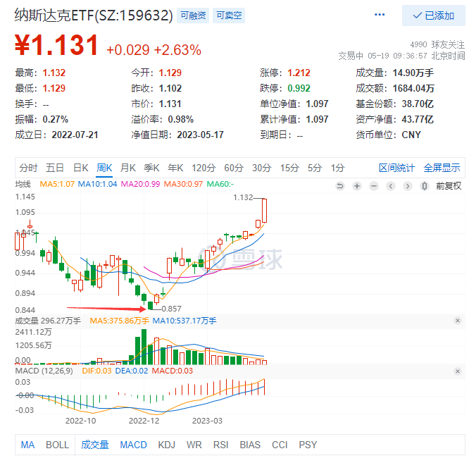476x463 pixels.
Task: Click the DIF:0.03 MACD legend
Action: pyautogui.click(x=97, y=371)
